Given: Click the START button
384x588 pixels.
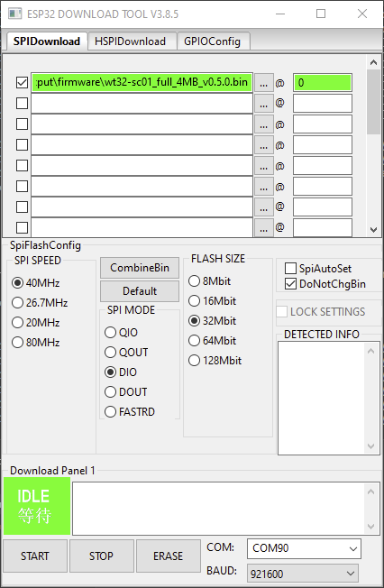Looking at the screenshot, I should click(35, 556).
